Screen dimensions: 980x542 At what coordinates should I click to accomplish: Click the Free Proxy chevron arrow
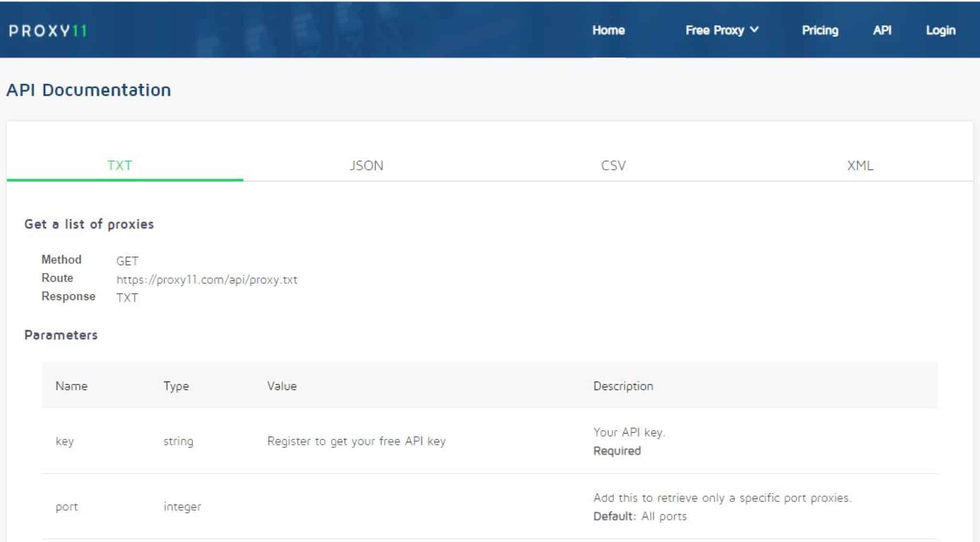coord(754,30)
